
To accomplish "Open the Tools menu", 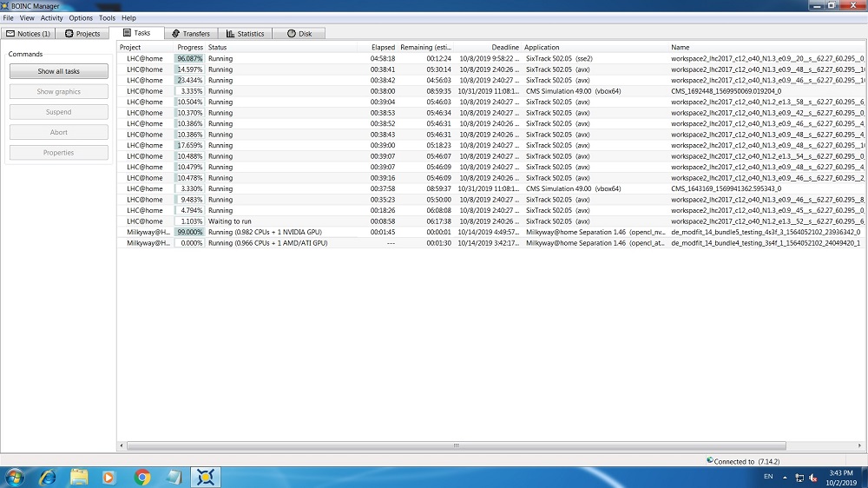I will (107, 18).
